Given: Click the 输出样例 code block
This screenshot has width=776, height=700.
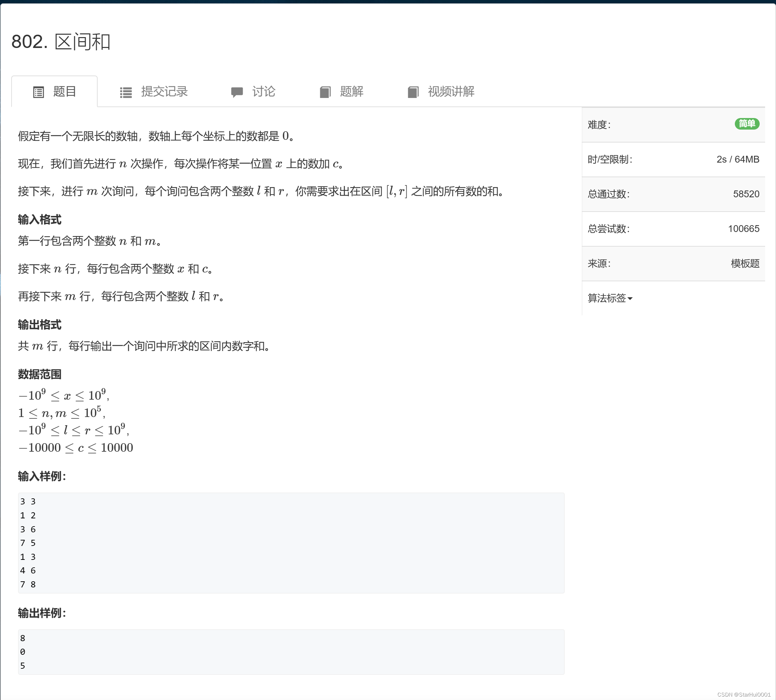Looking at the screenshot, I should 291,652.
